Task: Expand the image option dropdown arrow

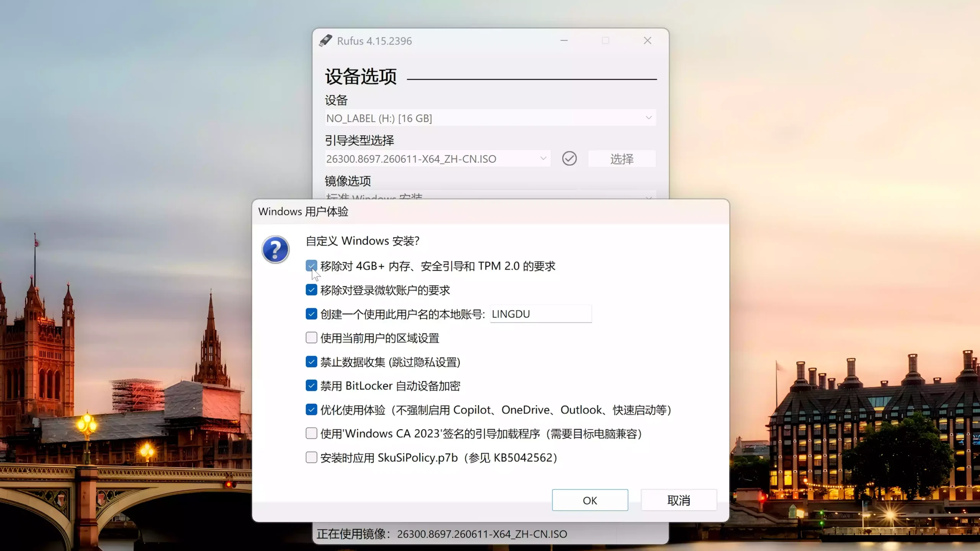Action: [x=648, y=198]
